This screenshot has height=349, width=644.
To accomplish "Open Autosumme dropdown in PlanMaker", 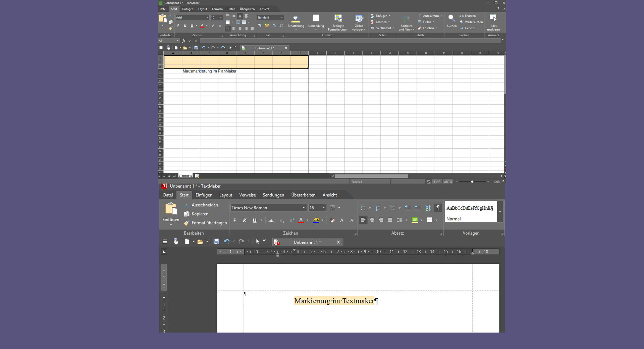I will coord(441,16).
